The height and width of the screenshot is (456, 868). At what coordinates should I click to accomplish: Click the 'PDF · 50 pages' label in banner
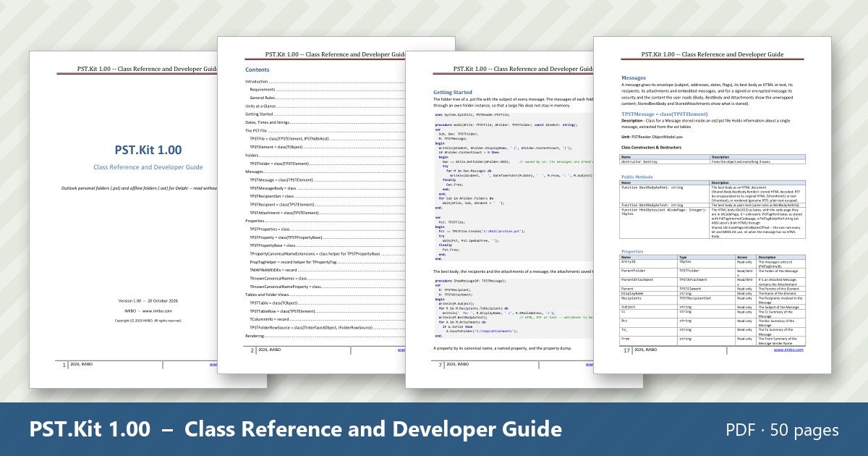[783, 430]
